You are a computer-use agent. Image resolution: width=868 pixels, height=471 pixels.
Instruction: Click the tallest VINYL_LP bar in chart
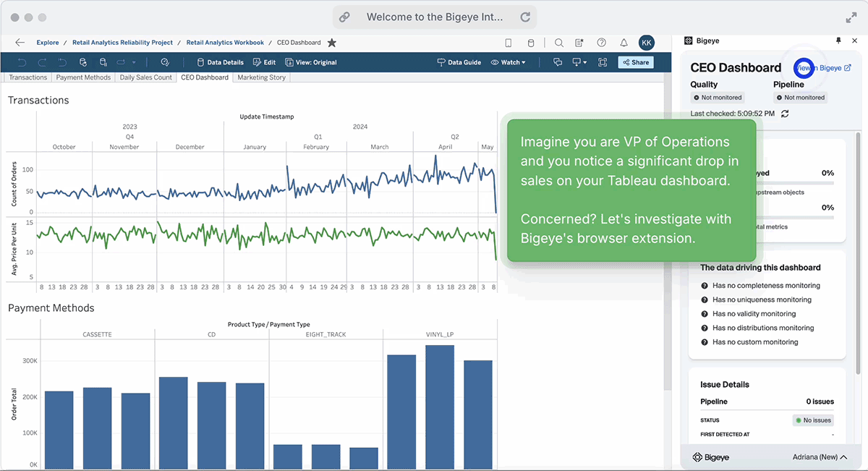click(440, 407)
